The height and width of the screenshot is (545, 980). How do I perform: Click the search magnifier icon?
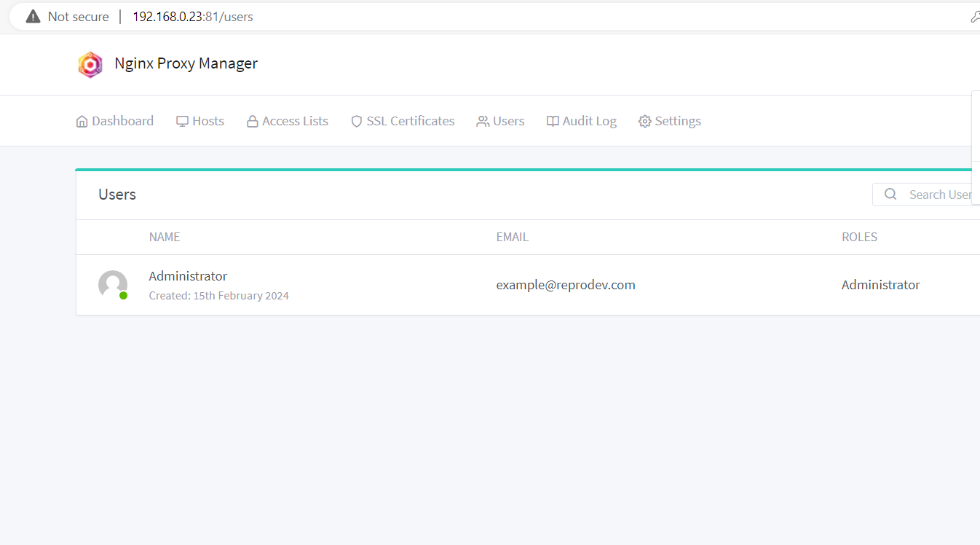(890, 194)
